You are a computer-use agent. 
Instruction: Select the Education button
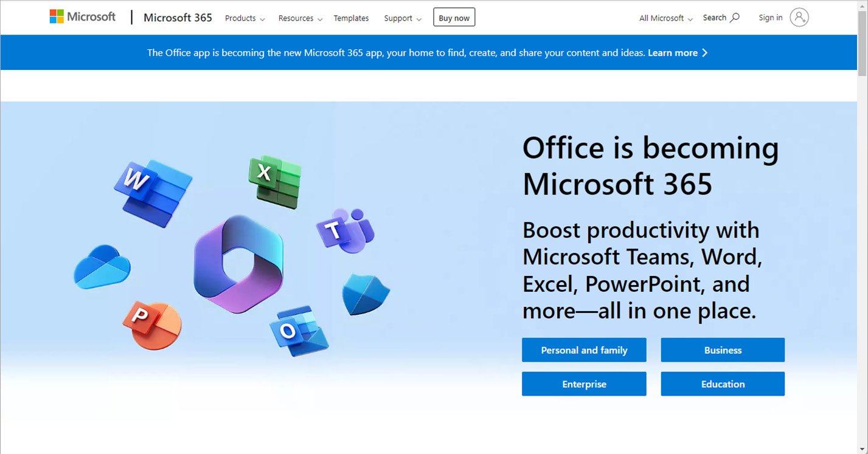(x=723, y=384)
